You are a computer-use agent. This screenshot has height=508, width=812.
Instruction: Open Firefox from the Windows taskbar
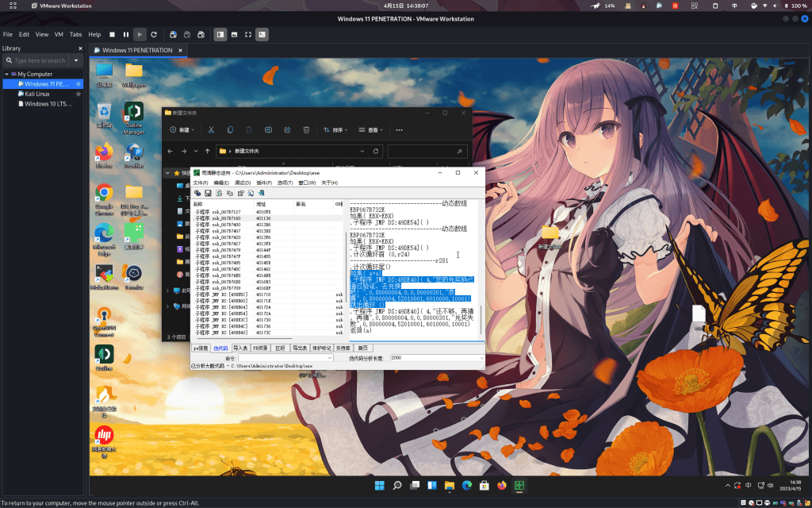(x=501, y=486)
